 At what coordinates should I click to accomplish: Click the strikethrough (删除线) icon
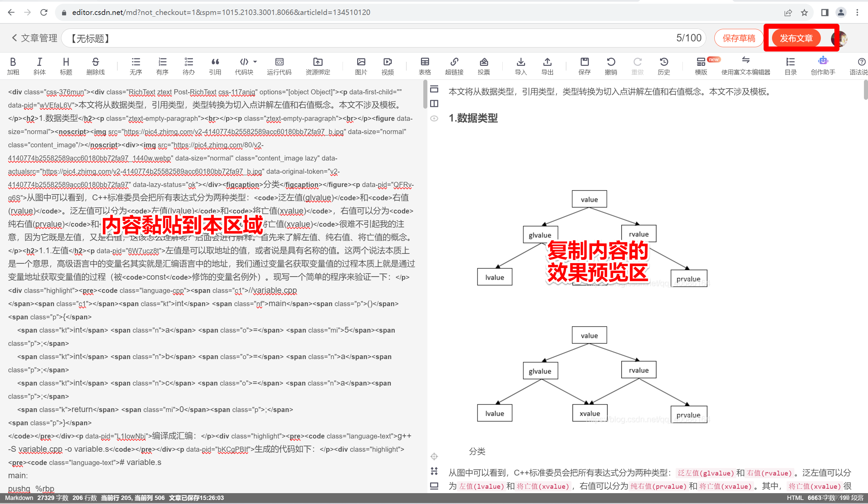95,62
